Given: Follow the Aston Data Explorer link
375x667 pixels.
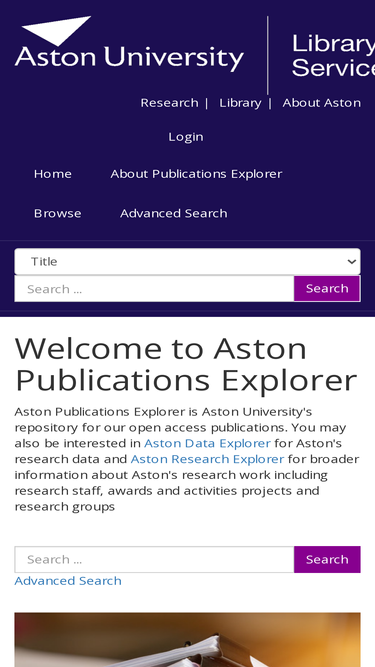Looking at the screenshot, I should (207, 443).
